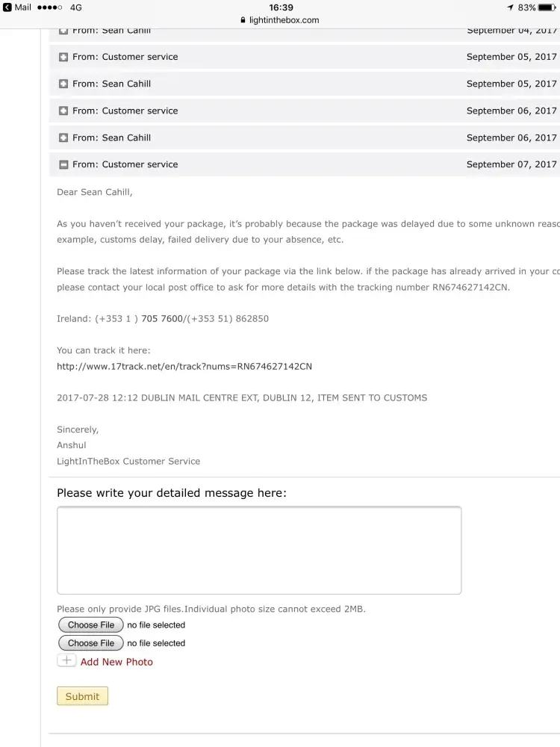Submit the message form
Image resolution: width=560 pixels, height=747 pixels.
(x=82, y=696)
